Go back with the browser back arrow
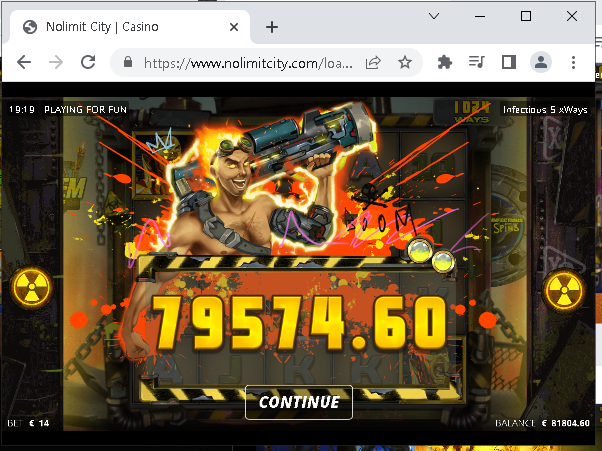Screen dimensions: 602x451 (24, 62)
